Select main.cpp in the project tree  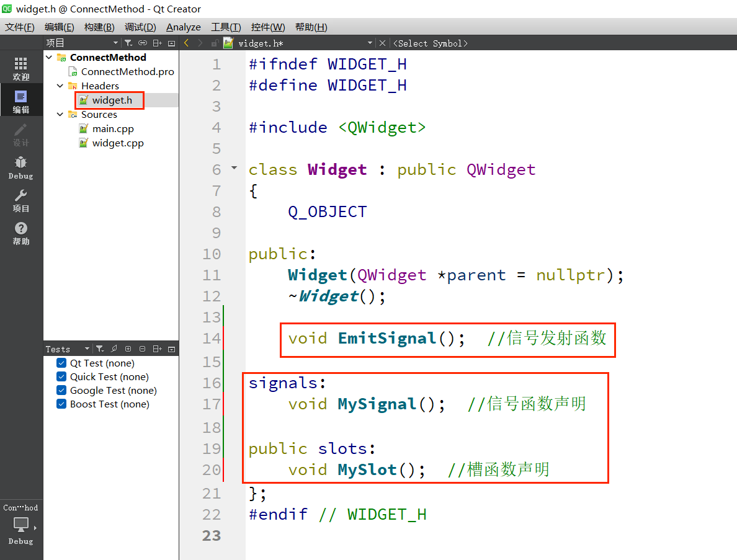point(113,129)
